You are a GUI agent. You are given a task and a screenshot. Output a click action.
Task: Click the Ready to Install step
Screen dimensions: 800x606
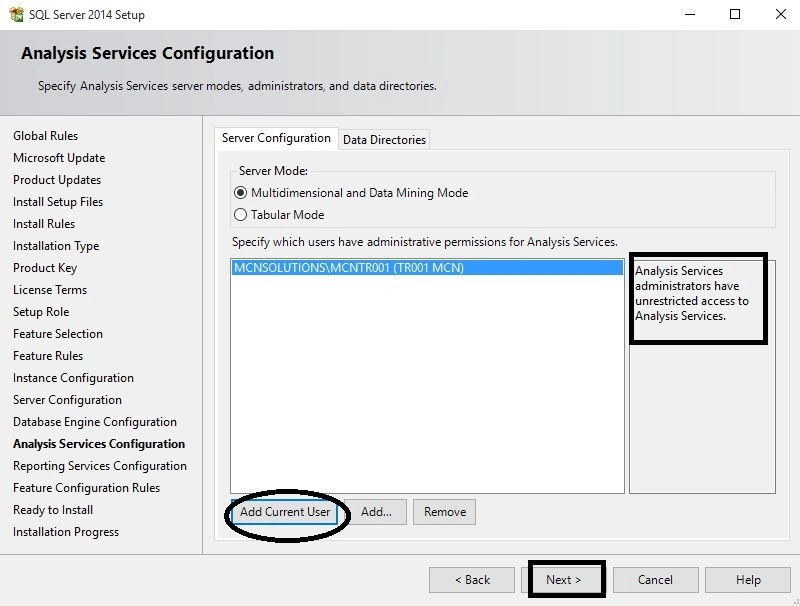click(x=53, y=509)
